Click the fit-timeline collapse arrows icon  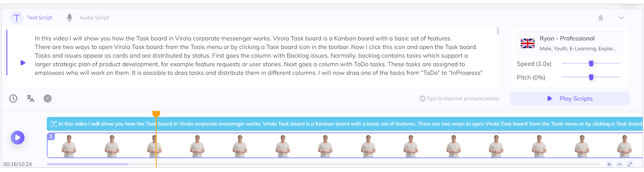[630, 164]
